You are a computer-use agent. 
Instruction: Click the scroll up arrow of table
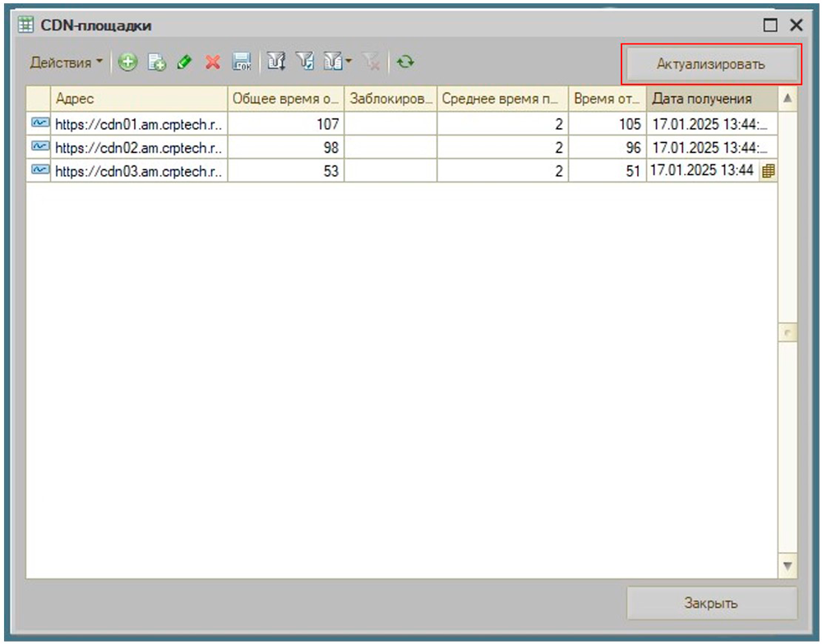click(x=787, y=99)
